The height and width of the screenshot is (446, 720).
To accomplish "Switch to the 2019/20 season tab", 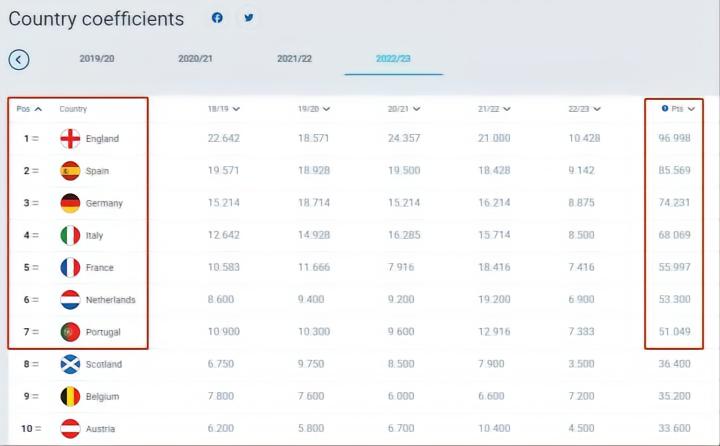I will (x=97, y=59).
